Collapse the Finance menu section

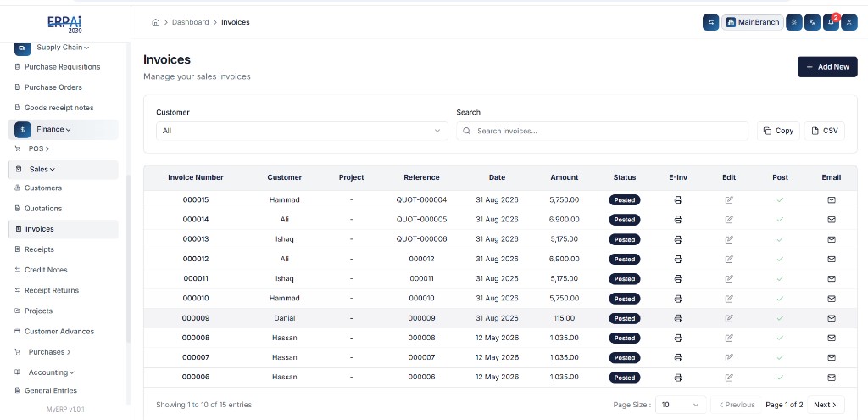[63, 129]
